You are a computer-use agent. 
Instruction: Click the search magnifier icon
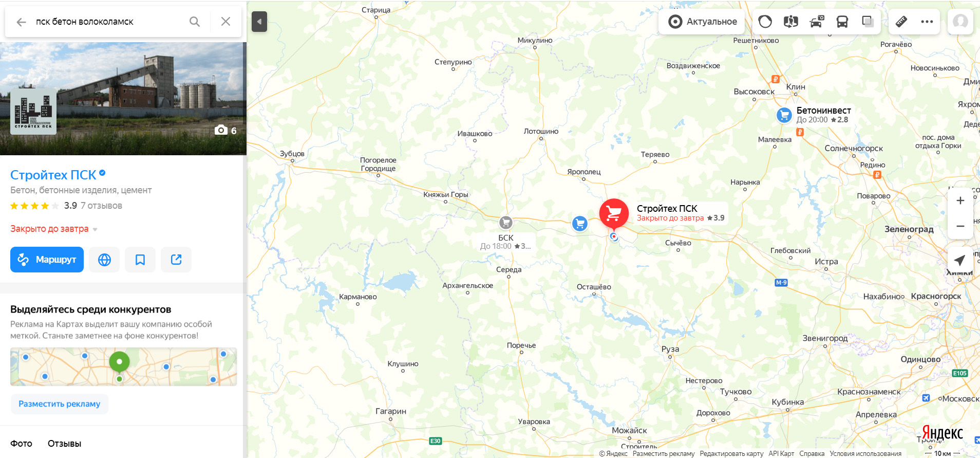click(195, 22)
